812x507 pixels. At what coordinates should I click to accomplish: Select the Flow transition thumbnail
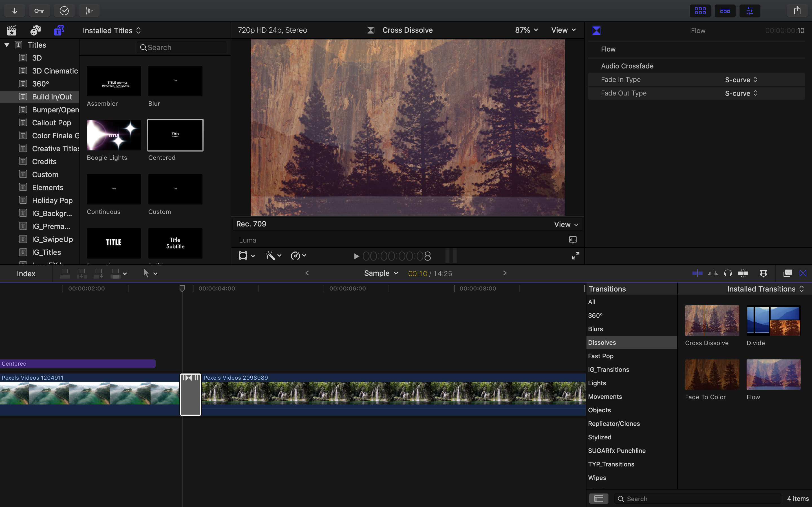click(773, 375)
